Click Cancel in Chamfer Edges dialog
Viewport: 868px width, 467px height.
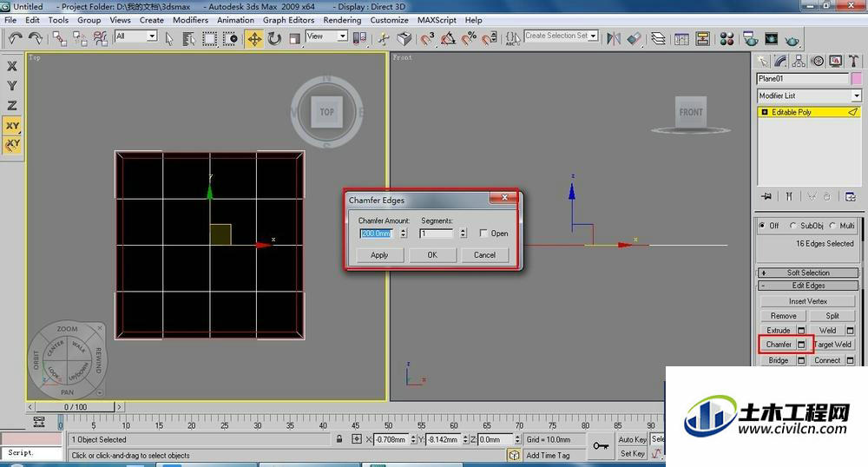click(484, 255)
